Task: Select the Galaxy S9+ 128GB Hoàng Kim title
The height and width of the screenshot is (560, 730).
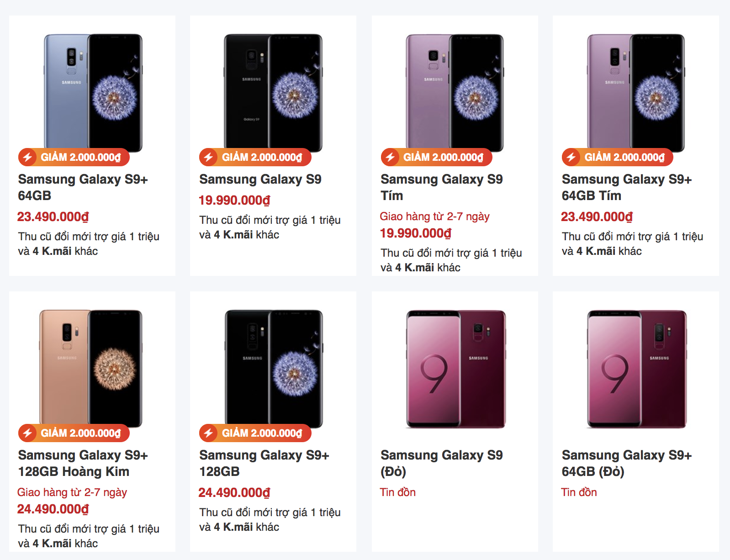Action: coord(73,463)
